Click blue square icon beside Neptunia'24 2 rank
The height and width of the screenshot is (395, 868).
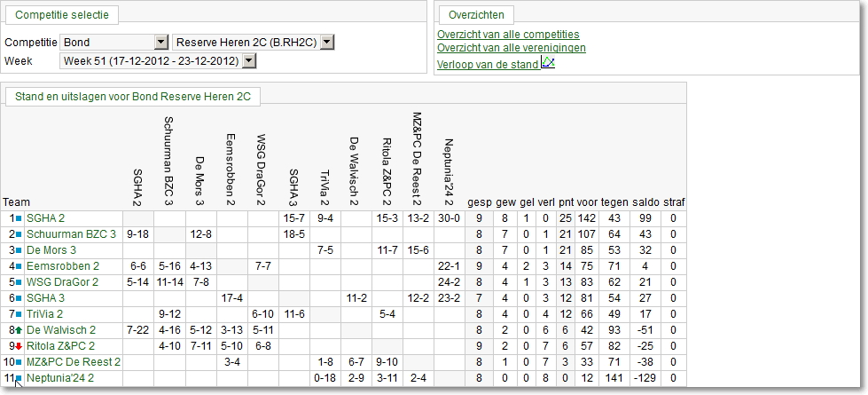pos(19,378)
